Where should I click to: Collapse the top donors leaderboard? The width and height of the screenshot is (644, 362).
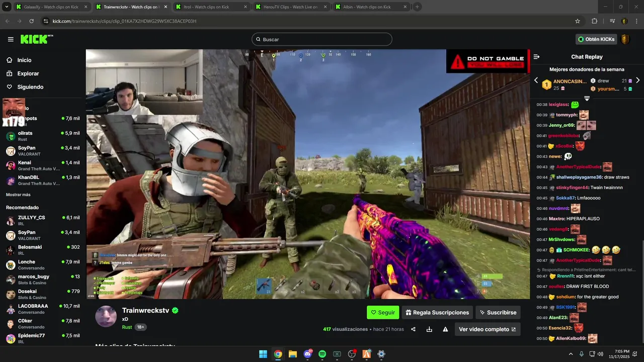coord(587,99)
